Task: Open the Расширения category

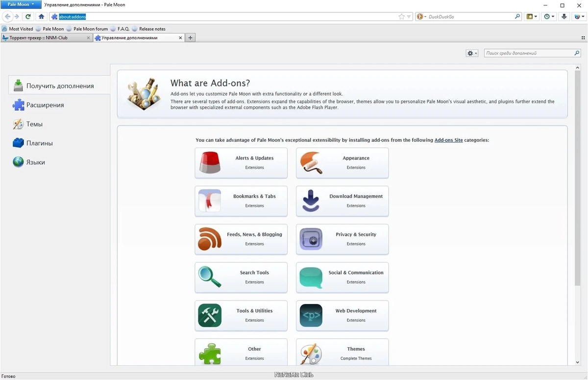Action: point(59,105)
